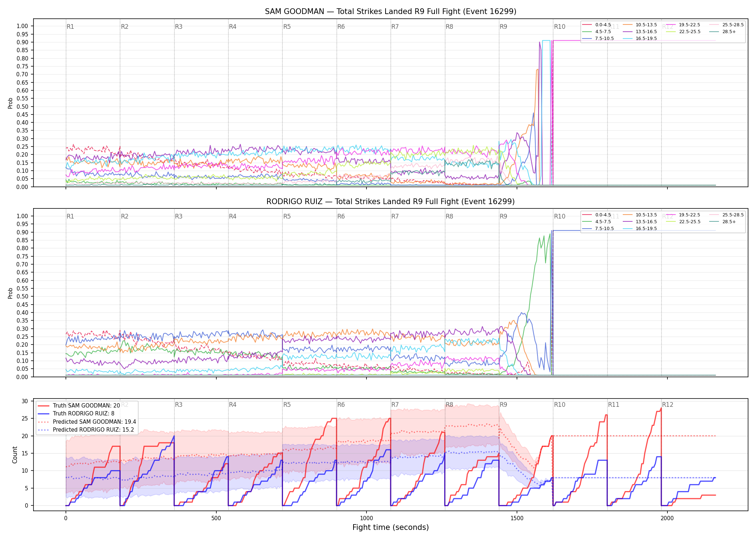Viewport: 756px width, 540px height.
Task: Click the R8 round marker in the RODRIGO RUIZ chart
Action: click(449, 216)
